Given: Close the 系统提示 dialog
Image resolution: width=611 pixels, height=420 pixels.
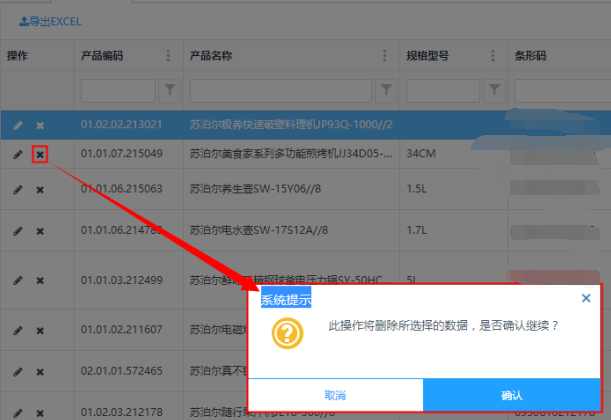Looking at the screenshot, I should tap(586, 298).
